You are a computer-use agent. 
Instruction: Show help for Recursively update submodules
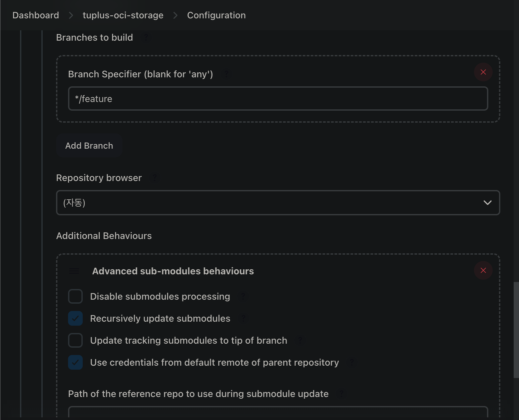pos(243,318)
